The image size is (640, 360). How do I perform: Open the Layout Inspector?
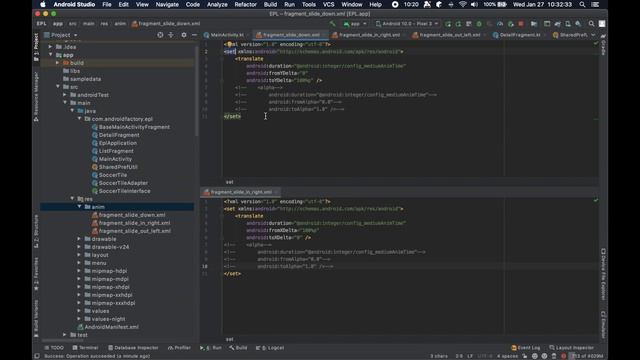(x=571, y=348)
